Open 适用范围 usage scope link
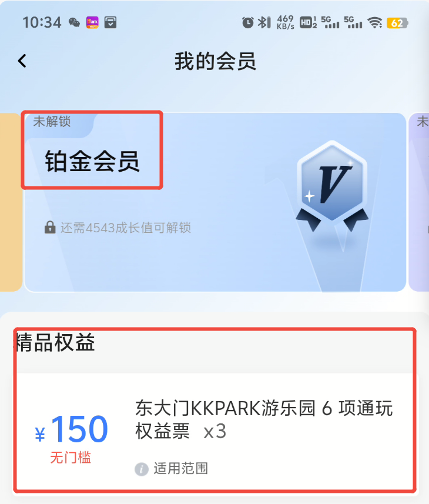 tap(181, 468)
